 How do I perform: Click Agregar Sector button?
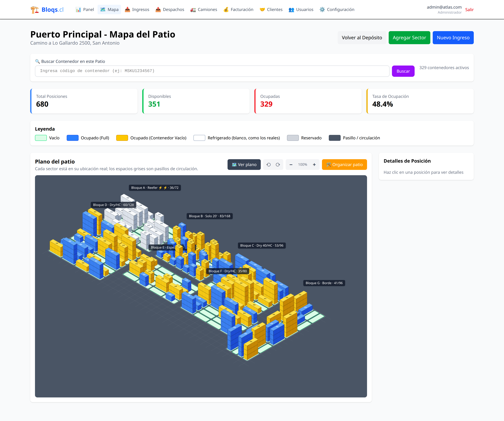tap(409, 38)
